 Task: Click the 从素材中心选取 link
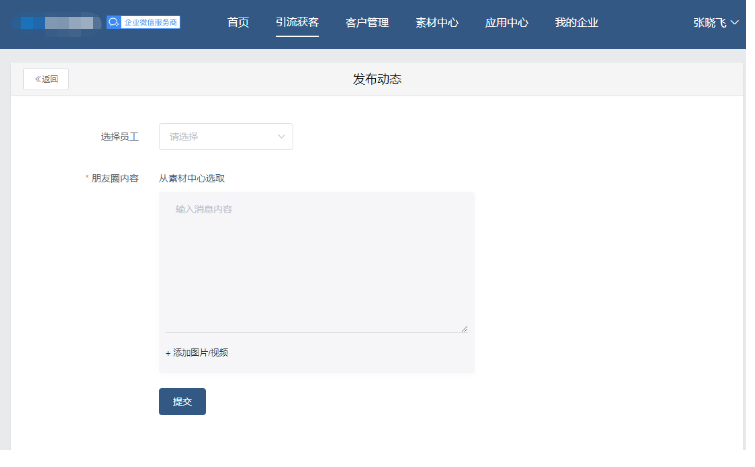[x=192, y=178]
